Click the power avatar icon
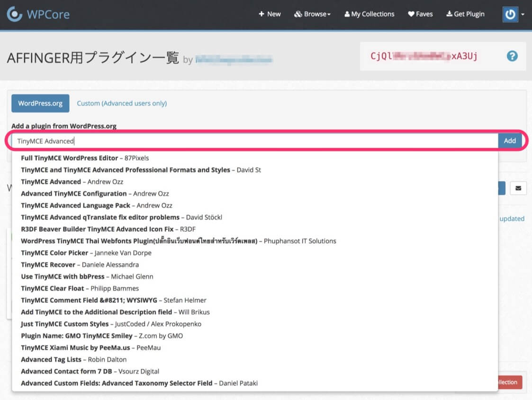 coord(510,14)
